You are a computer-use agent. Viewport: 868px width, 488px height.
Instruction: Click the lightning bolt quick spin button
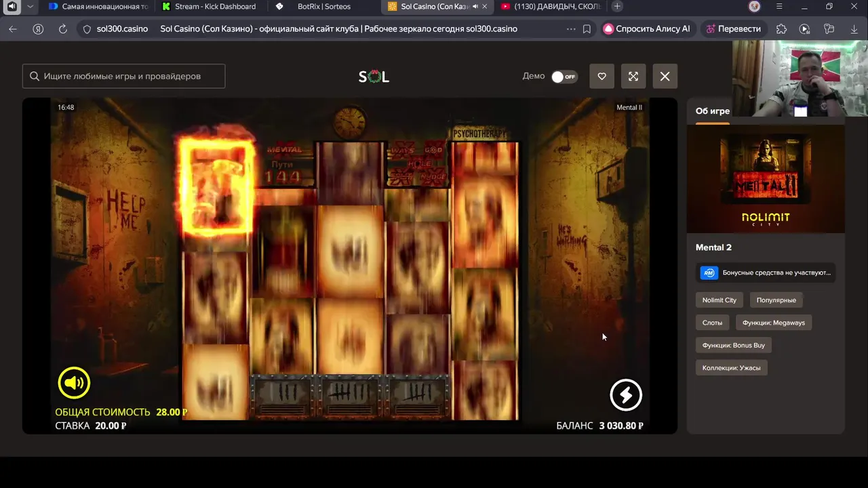(x=626, y=395)
